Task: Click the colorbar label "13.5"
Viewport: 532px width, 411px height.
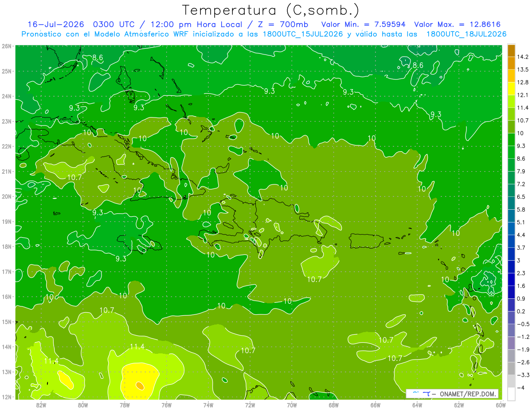Action: (523, 70)
